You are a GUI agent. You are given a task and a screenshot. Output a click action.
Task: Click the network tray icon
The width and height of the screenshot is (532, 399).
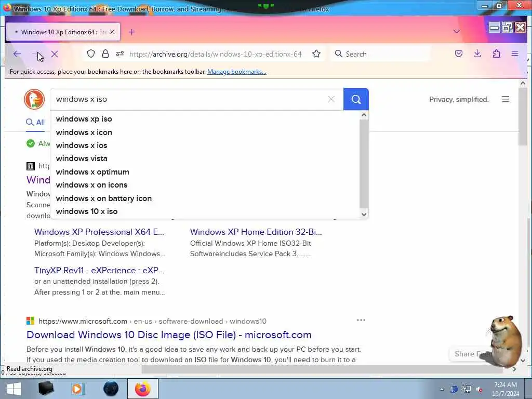tap(467, 389)
